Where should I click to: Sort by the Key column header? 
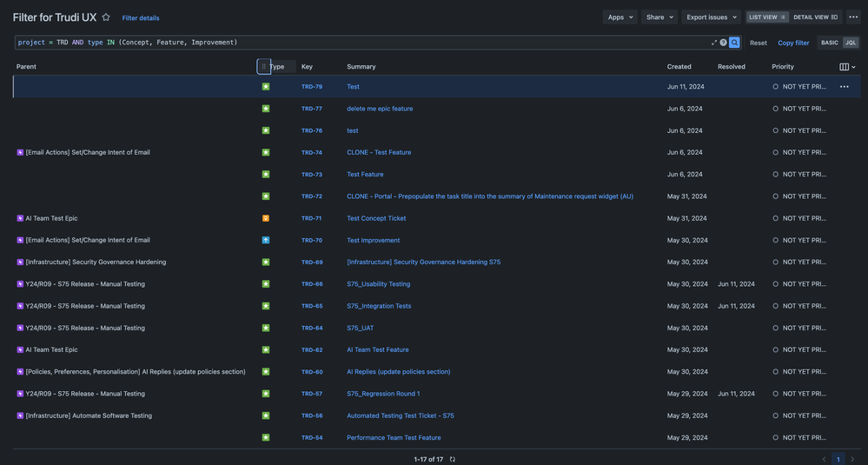[307, 67]
